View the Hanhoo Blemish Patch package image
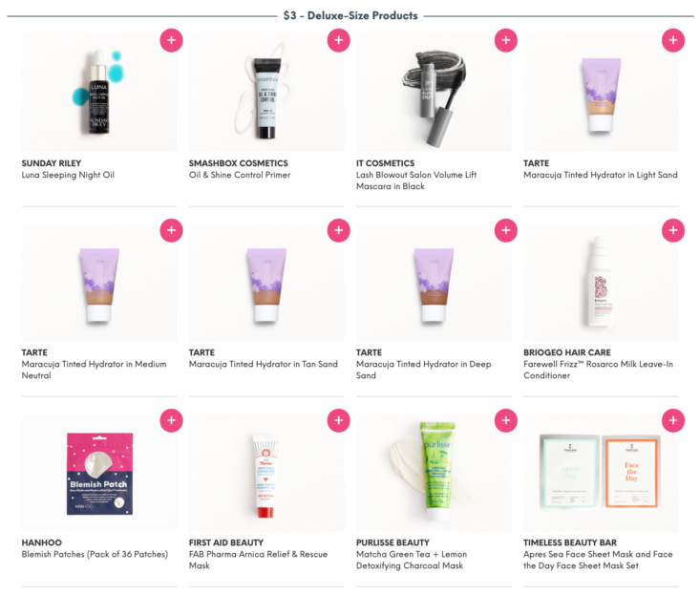The image size is (700, 595). pos(99,473)
